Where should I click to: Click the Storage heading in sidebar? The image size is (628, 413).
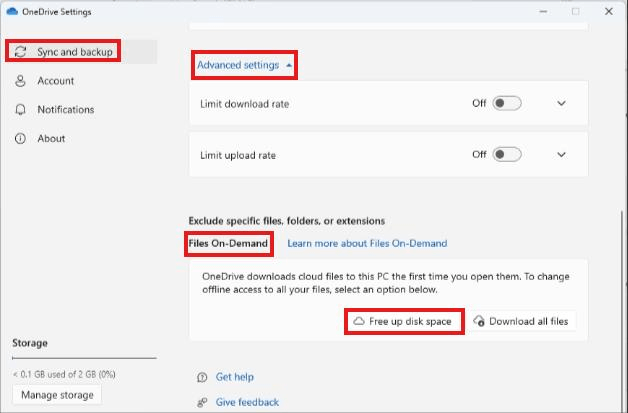point(30,343)
